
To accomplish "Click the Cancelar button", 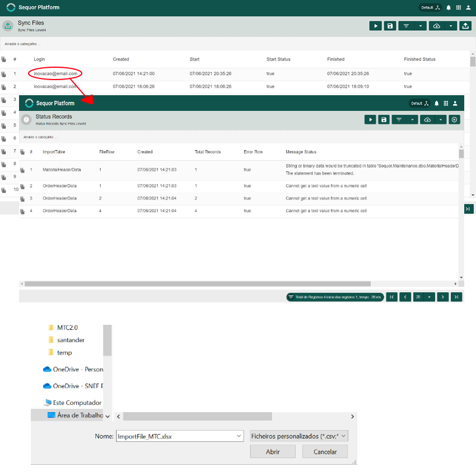I will click(325, 452).
